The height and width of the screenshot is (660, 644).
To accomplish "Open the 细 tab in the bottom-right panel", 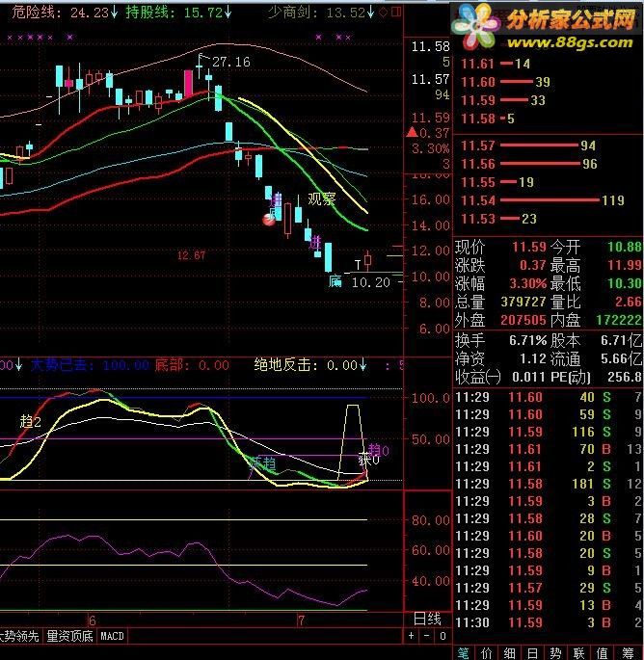I will pos(510,653).
